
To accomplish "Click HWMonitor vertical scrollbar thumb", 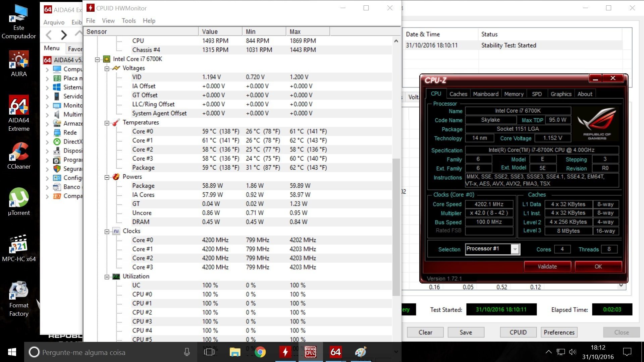I will (x=396, y=227).
